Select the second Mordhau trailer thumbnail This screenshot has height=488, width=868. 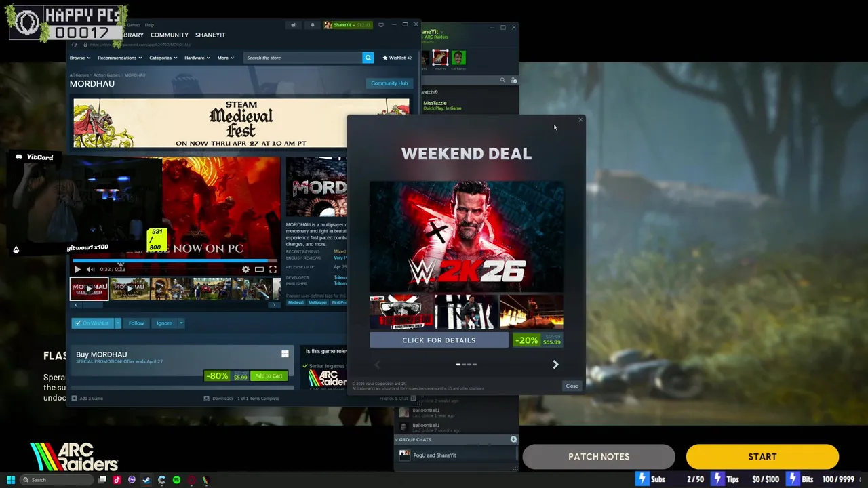(130, 289)
